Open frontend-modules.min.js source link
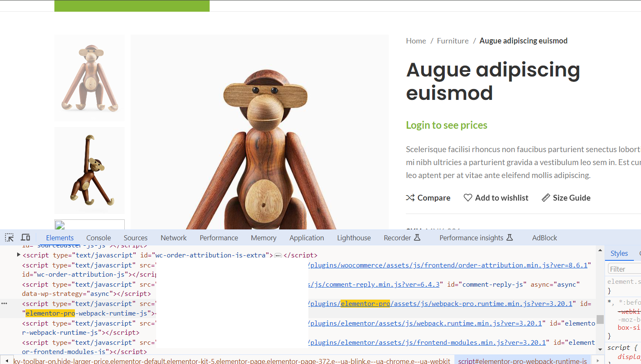 pos(427,342)
